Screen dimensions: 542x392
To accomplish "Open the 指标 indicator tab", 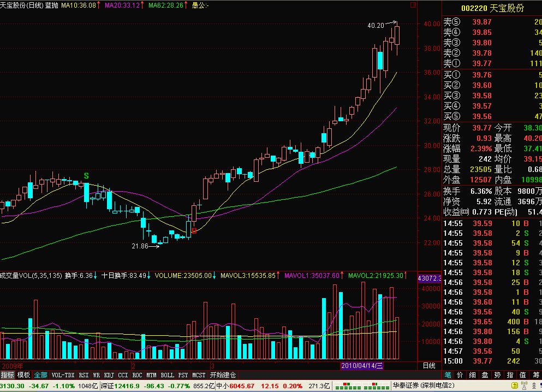I will pyautogui.click(x=8, y=375).
